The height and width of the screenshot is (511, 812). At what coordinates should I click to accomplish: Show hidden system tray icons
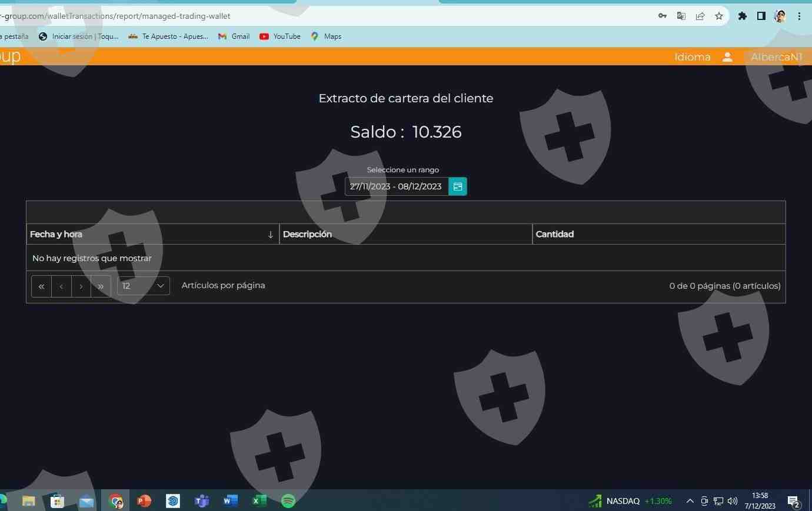[690, 501]
